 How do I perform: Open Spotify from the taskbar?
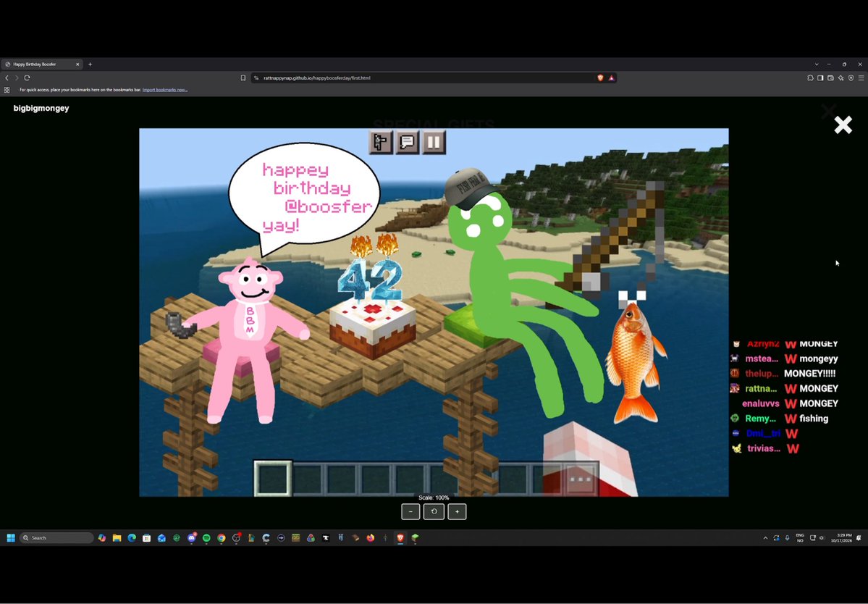[x=206, y=537]
